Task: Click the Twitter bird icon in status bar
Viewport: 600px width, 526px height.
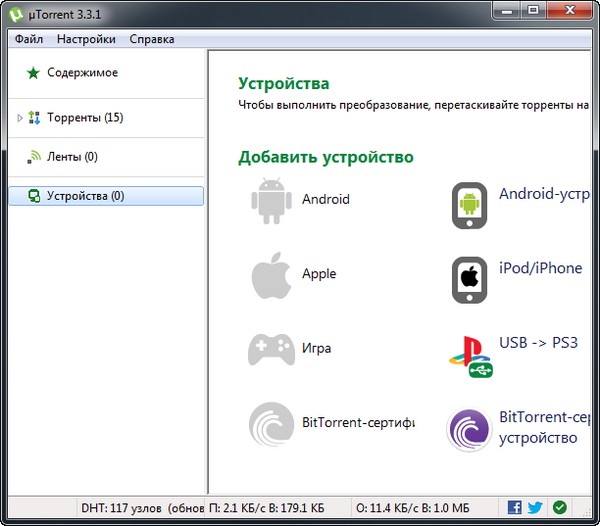Action: 535,508
